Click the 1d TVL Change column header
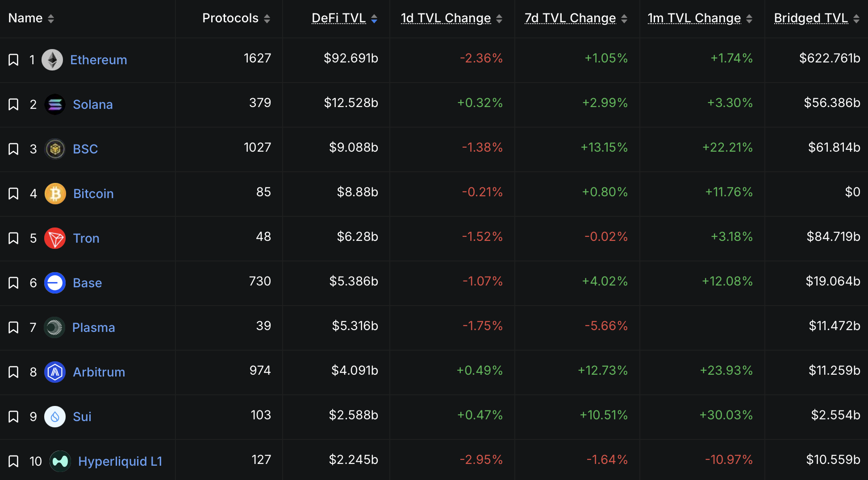Screen dimensions: 868x480 (446, 18)
